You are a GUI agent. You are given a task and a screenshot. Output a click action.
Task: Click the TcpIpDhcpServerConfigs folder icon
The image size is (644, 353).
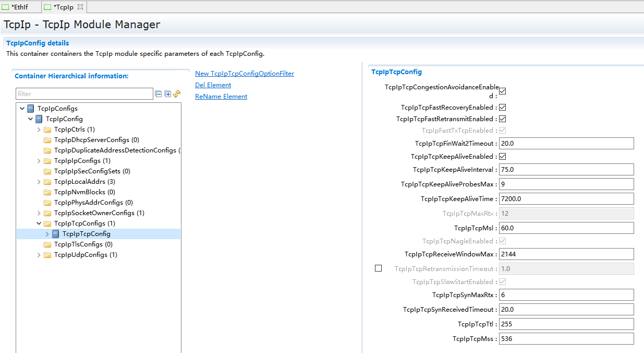pos(47,140)
